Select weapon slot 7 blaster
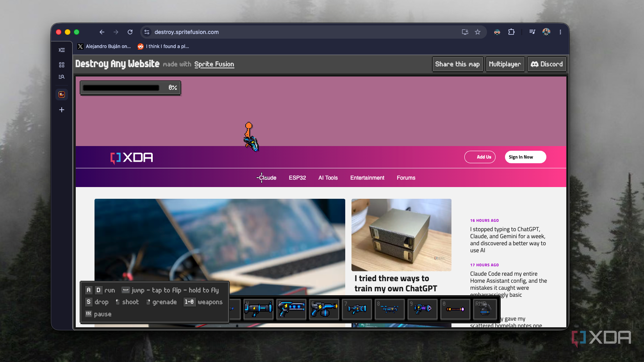The height and width of the screenshot is (362, 644). pos(357,309)
